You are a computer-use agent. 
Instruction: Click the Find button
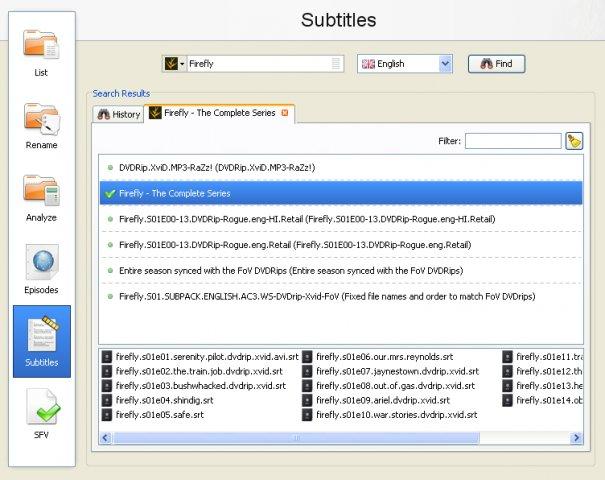tap(497, 64)
